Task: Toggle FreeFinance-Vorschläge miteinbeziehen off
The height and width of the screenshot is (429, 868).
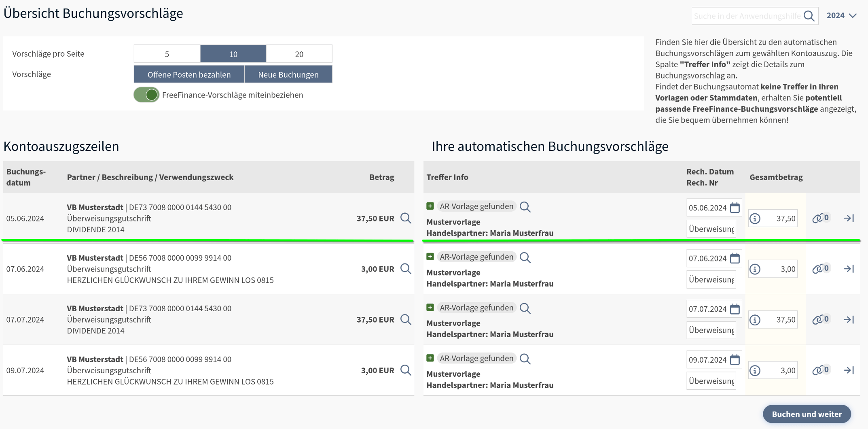Action: point(146,95)
